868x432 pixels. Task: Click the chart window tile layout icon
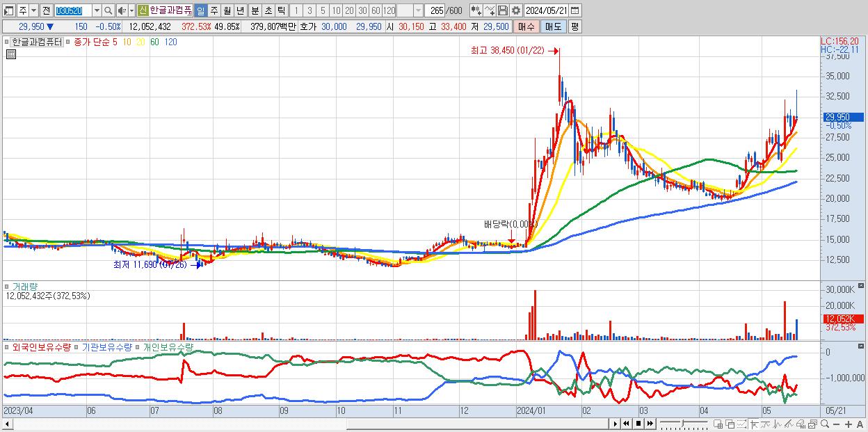718,424
